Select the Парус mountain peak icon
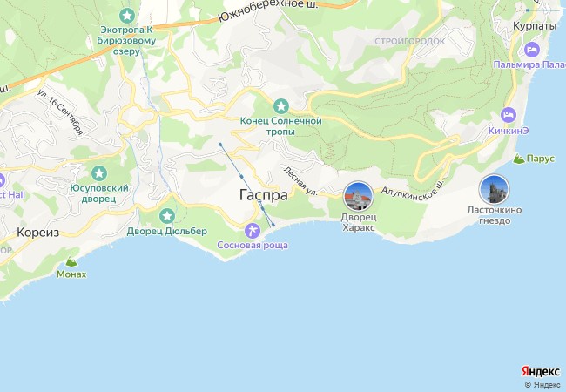 tap(519, 159)
